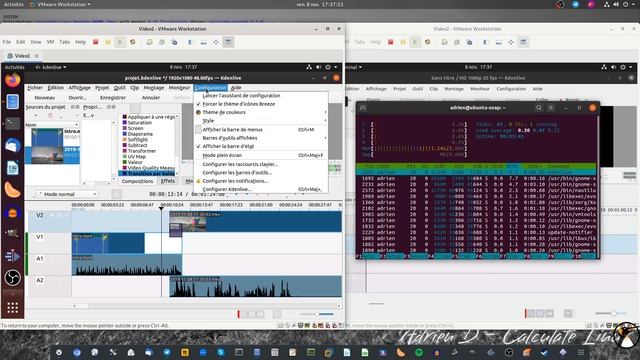The image size is (640, 360).
Task: Open Thunderbird mail from the Ubuntu dock
Action: pos(13,145)
